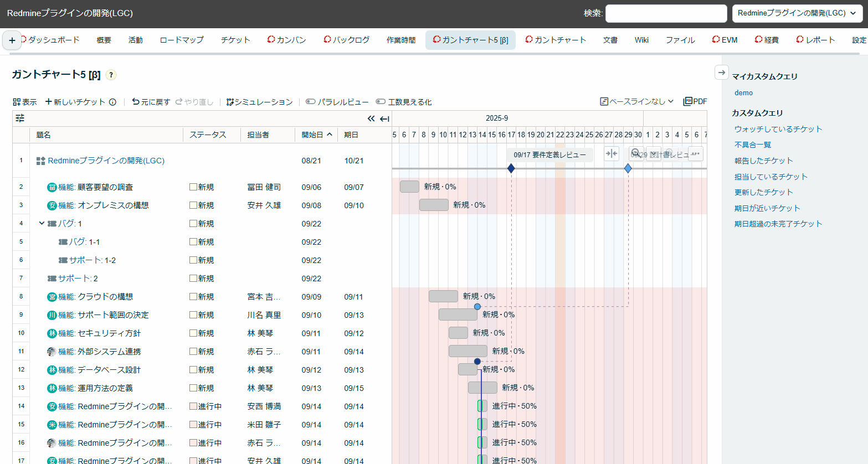Open EVM tab
868x464 pixels.
coord(725,40)
